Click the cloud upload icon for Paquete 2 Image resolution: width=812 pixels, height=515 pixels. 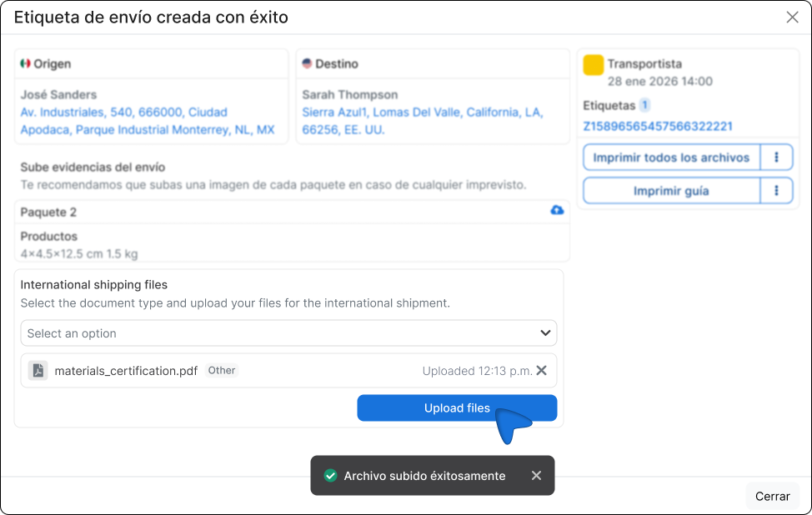(557, 211)
